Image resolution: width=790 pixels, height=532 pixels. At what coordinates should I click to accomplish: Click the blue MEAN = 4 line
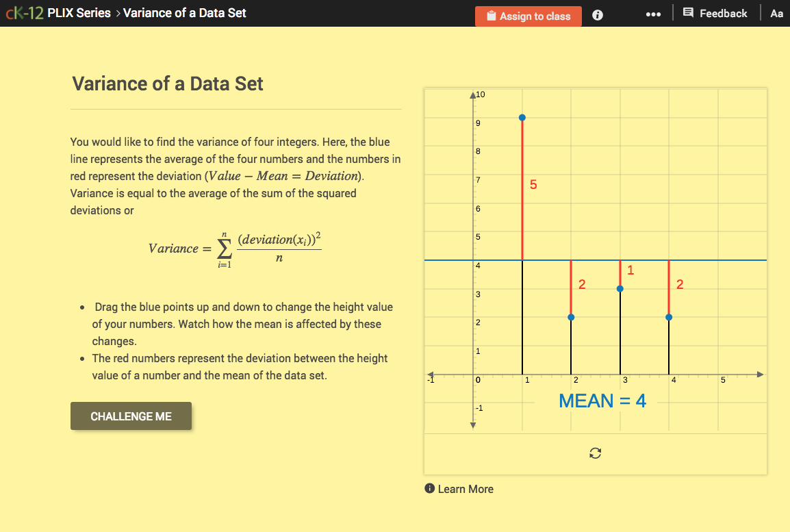pyautogui.click(x=719, y=260)
